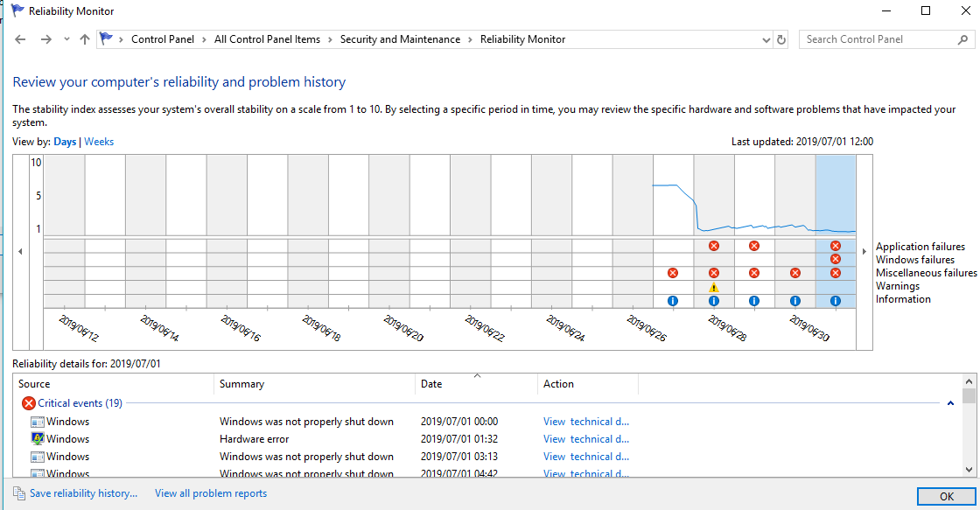This screenshot has width=980, height=510.
Task: Refresh the address bar location
Action: tap(781, 39)
